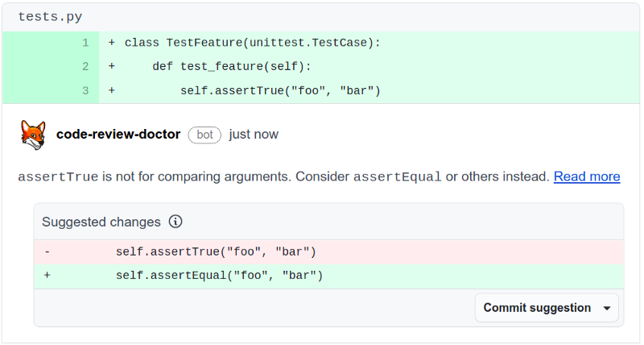Click the inline assertTrue code in comment
This screenshot has height=345, width=644.
(x=58, y=177)
